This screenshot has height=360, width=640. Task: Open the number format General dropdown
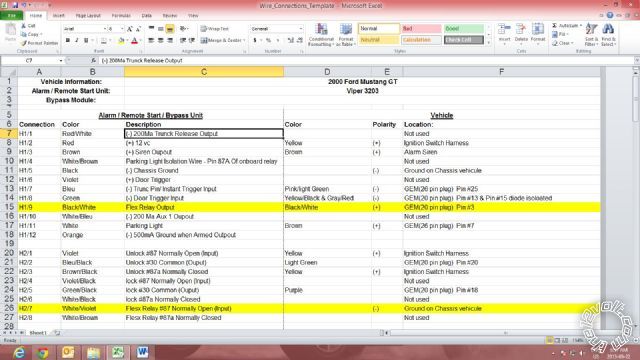301,29
